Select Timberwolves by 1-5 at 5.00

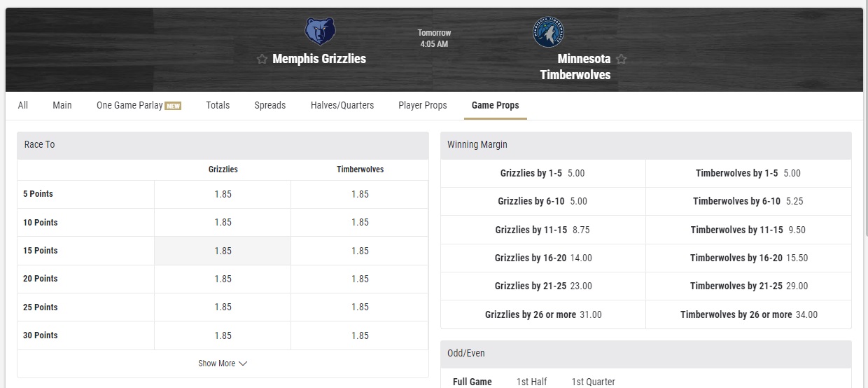click(x=748, y=173)
